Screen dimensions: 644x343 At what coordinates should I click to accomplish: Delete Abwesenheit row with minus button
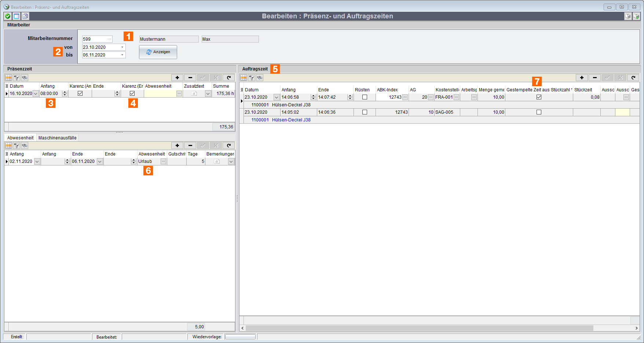click(x=190, y=146)
